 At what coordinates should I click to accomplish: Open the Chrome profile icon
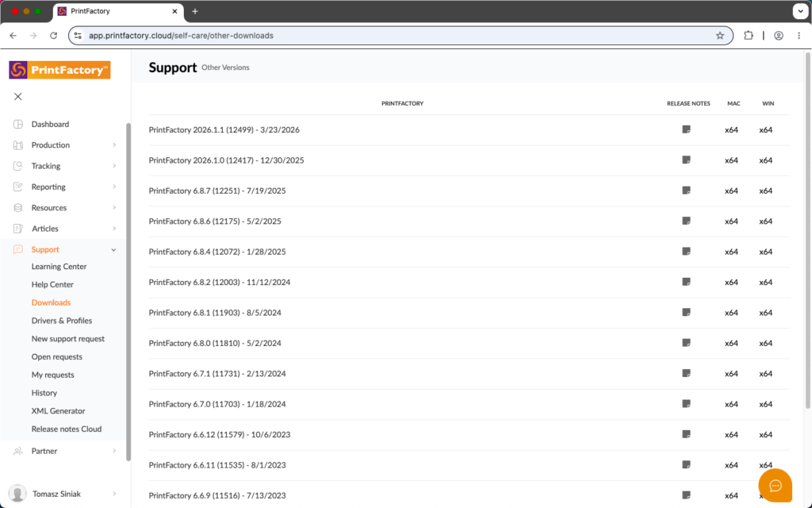tap(779, 36)
